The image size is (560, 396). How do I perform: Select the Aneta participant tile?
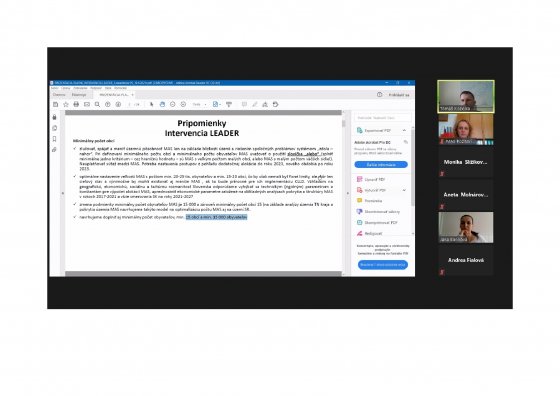tap(466, 195)
